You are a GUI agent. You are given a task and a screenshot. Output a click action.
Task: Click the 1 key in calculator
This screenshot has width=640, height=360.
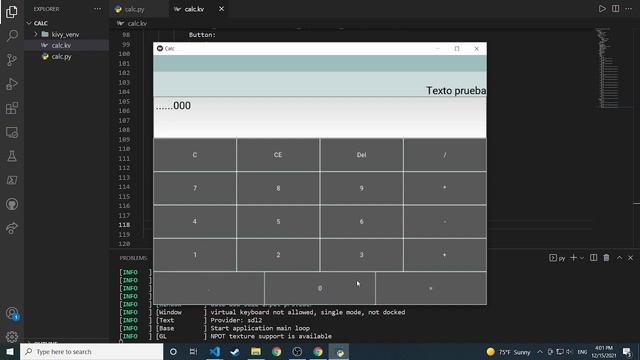(x=195, y=255)
